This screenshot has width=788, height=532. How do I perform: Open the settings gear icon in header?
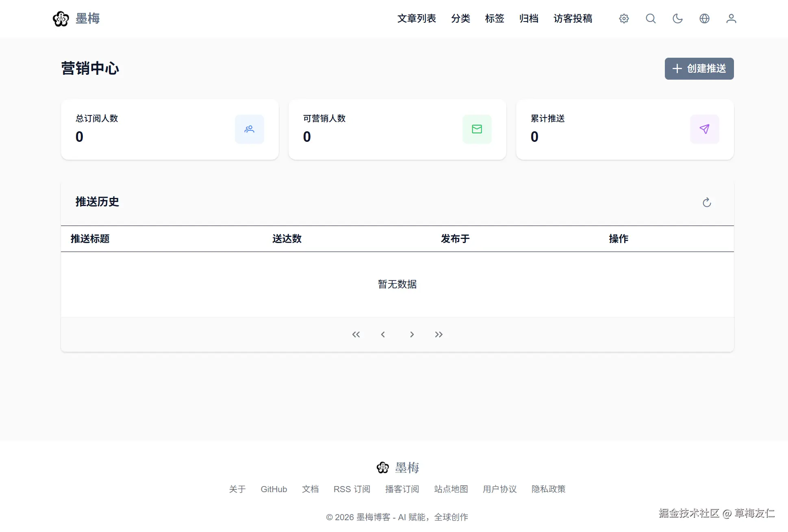[624, 19]
